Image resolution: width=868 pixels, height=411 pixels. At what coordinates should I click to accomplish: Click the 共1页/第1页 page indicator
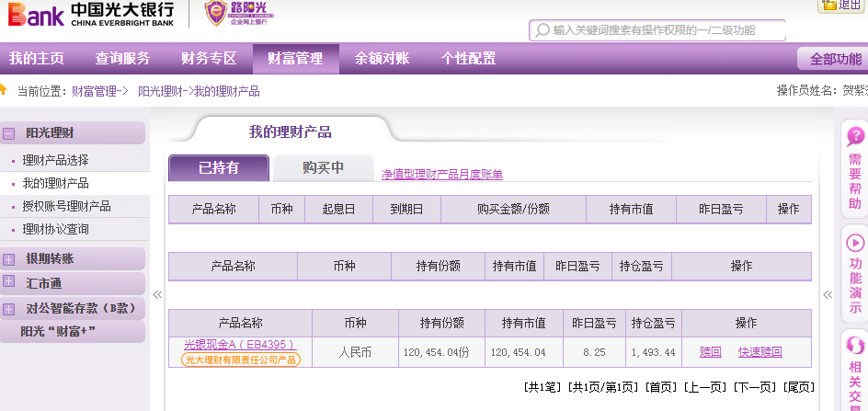pyautogui.click(x=604, y=387)
